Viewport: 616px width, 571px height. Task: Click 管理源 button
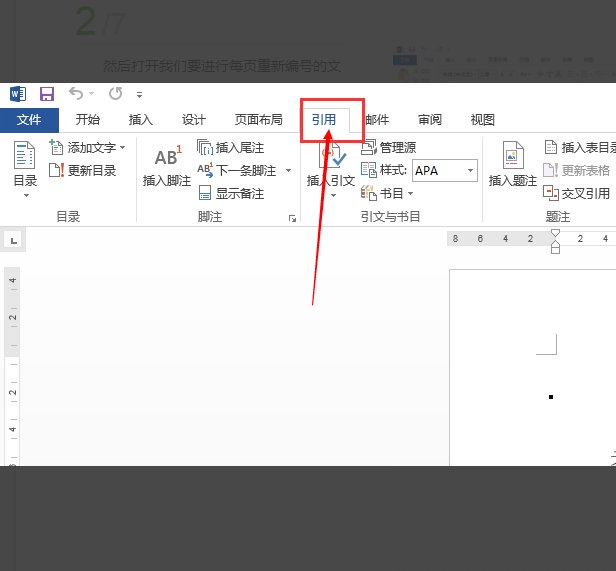(x=389, y=148)
